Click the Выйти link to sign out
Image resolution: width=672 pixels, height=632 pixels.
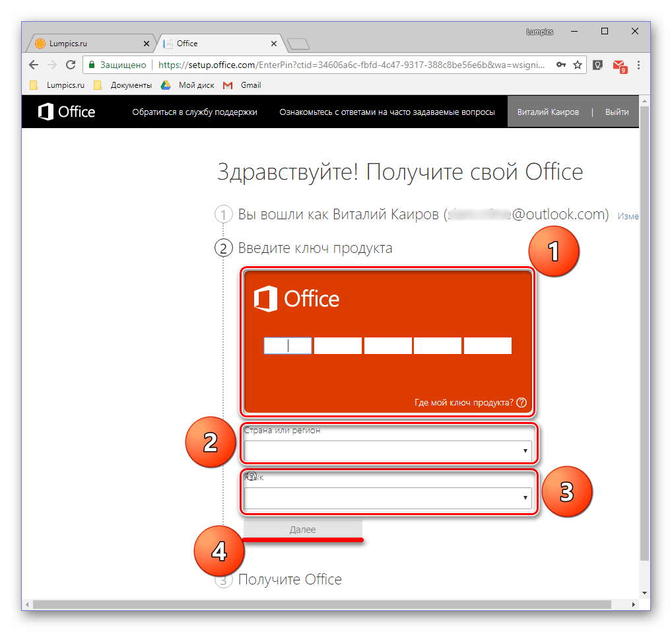(x=617, y=112)
